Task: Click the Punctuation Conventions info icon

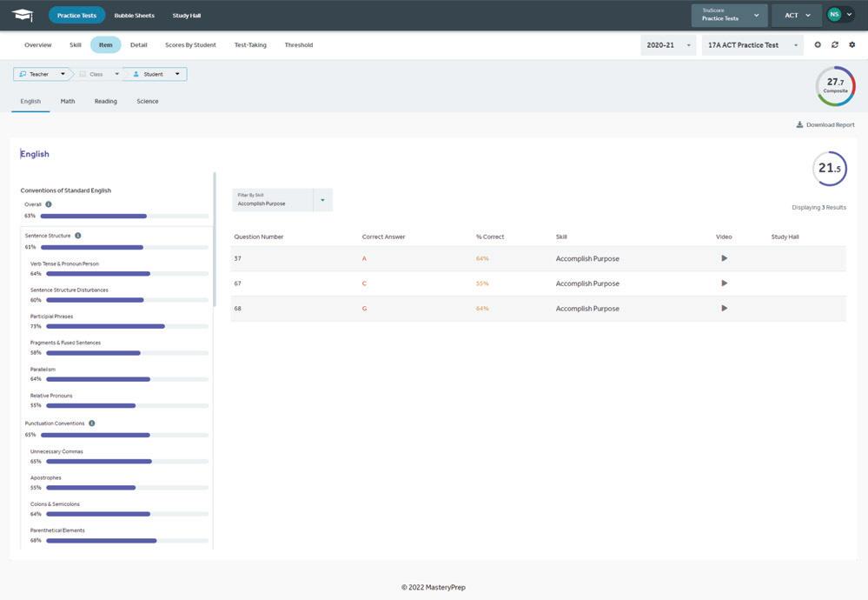Action: point(92,423)
